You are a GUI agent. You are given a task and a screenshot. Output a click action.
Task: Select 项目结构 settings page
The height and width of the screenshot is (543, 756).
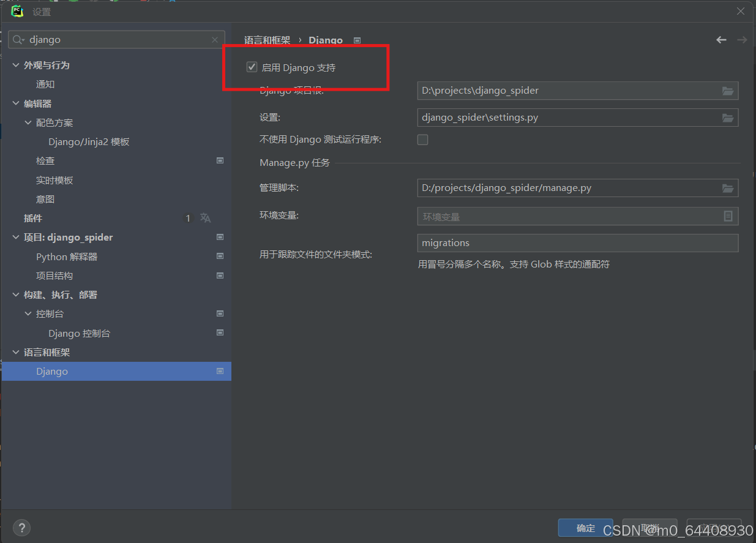pyautogui.click(x=54, y=275)
